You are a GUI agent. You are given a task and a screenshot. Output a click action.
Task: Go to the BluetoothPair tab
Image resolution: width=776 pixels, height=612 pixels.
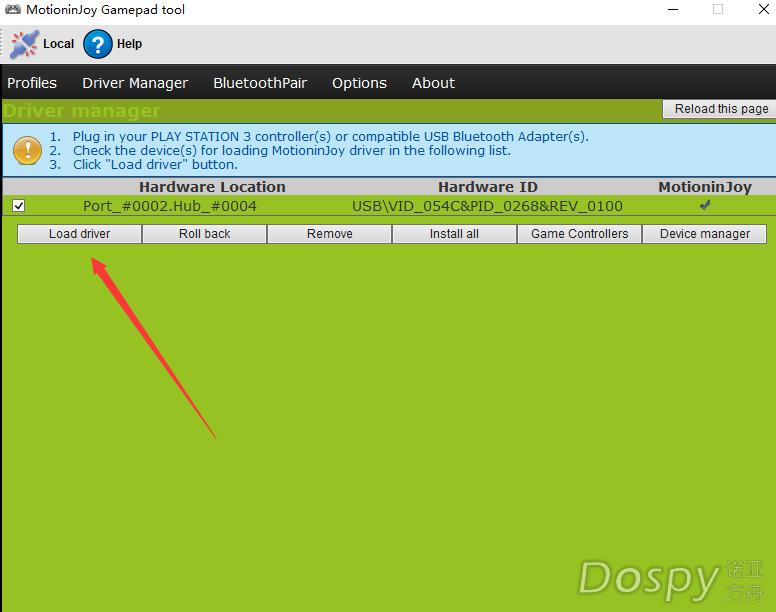pos(260,83)
